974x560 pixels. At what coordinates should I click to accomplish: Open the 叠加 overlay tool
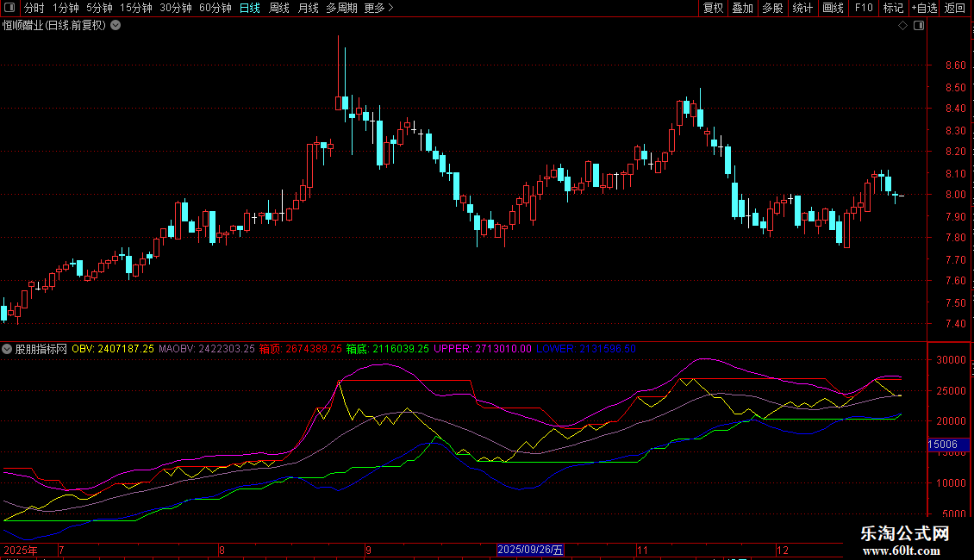[742, 8]
